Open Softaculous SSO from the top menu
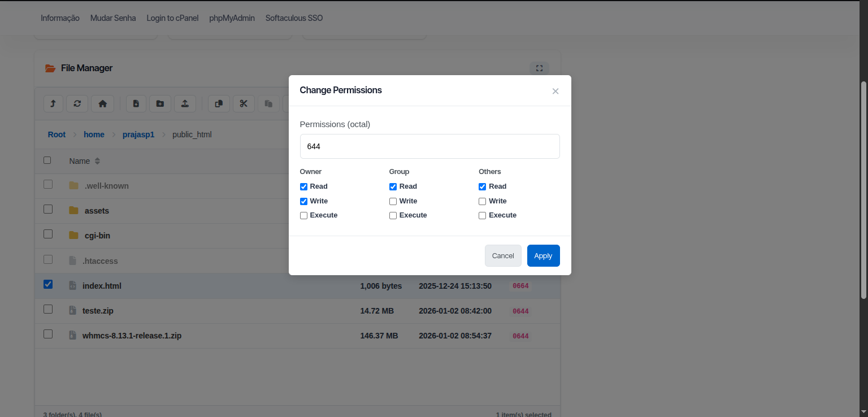Image resolution: width=868 pixels, height=417 pixels. pos(294,18)
